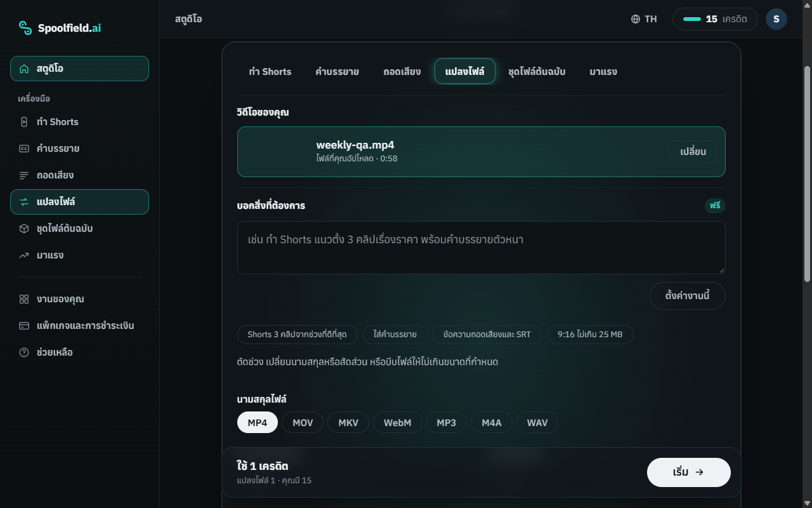Image resolution: width=812 pixels, height=508 pixels.
Task: Open the 15 เครดิต credits indicator
Action: pos(715,19)
